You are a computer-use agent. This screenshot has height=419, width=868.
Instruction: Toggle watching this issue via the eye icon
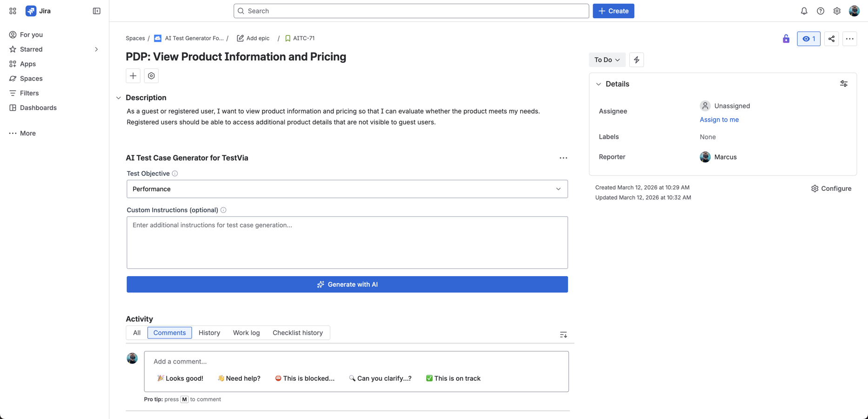tap(808, 39)
